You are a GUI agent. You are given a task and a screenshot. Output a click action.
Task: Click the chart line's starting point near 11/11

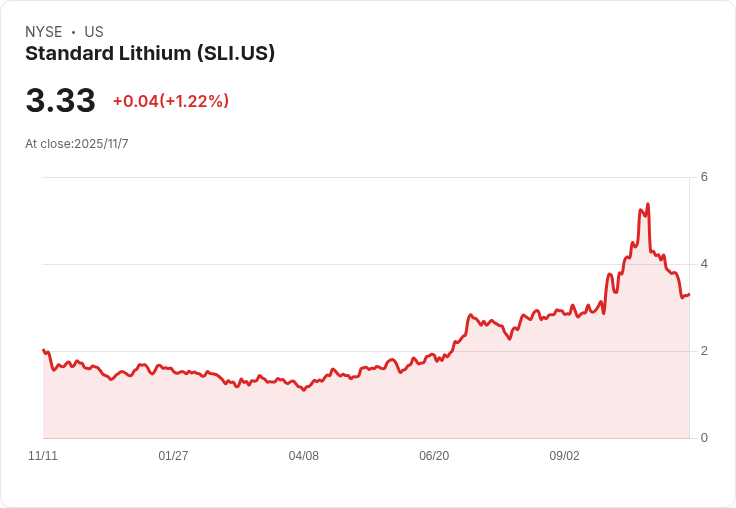pos(44,350)
